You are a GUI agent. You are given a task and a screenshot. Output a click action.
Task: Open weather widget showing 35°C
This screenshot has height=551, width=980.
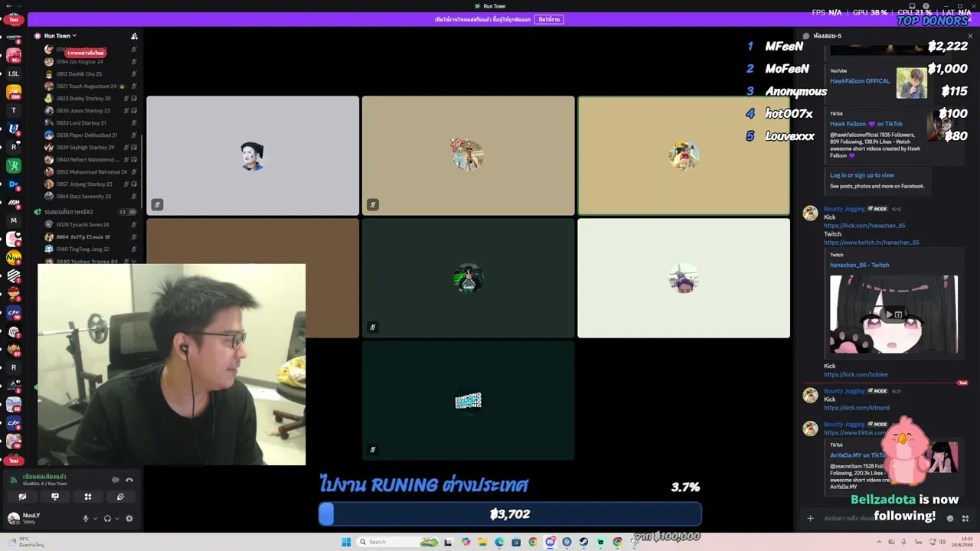pos(26,542)
